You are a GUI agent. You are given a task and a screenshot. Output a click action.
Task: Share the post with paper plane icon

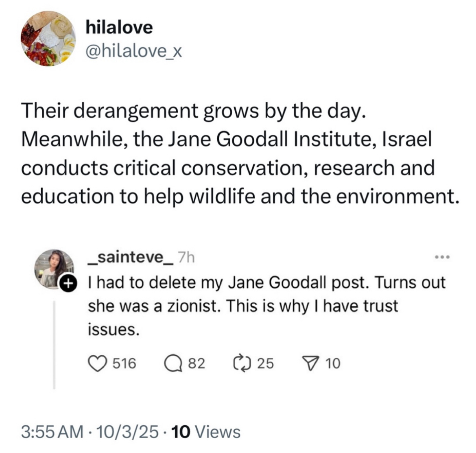310,363
